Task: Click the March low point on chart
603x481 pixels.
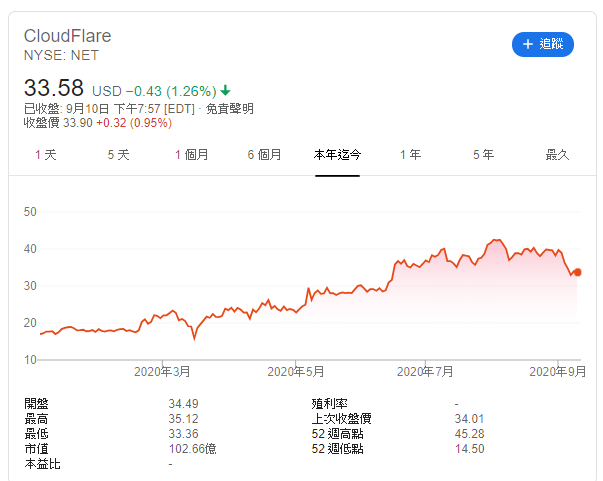Action: click(194, 338)
